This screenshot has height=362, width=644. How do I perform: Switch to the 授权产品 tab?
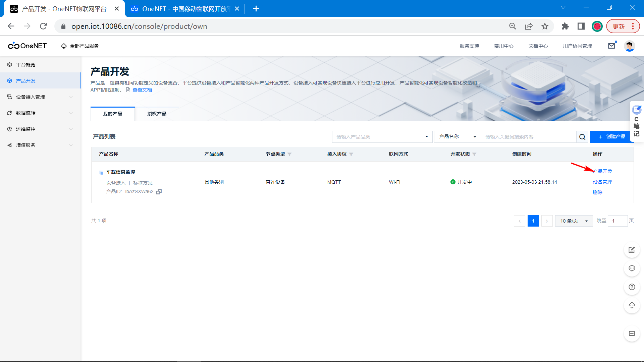click(x=157, y=114)
